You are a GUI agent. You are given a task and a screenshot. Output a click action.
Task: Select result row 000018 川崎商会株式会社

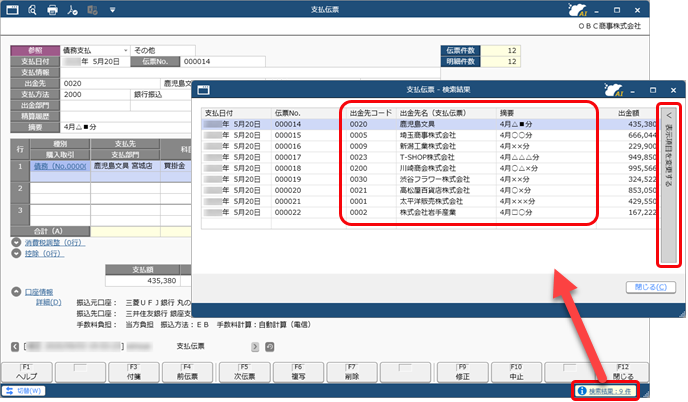(430, 168)
